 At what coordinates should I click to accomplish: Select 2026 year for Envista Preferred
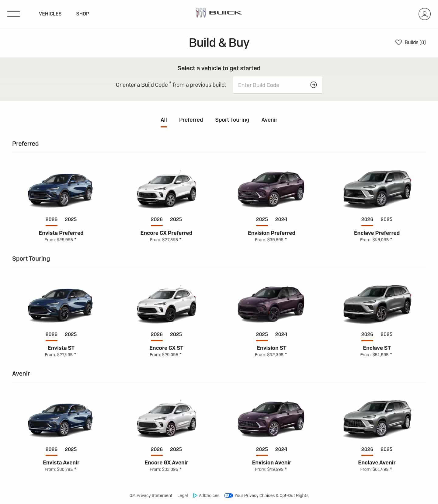click(x=51, y=219)
